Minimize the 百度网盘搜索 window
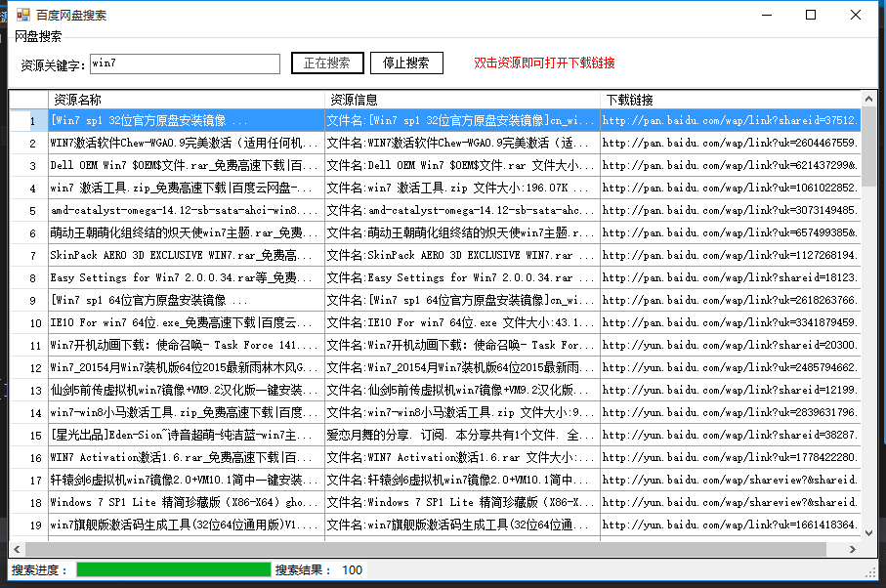This screenshot has width=886, height=588. pos(767,15)
